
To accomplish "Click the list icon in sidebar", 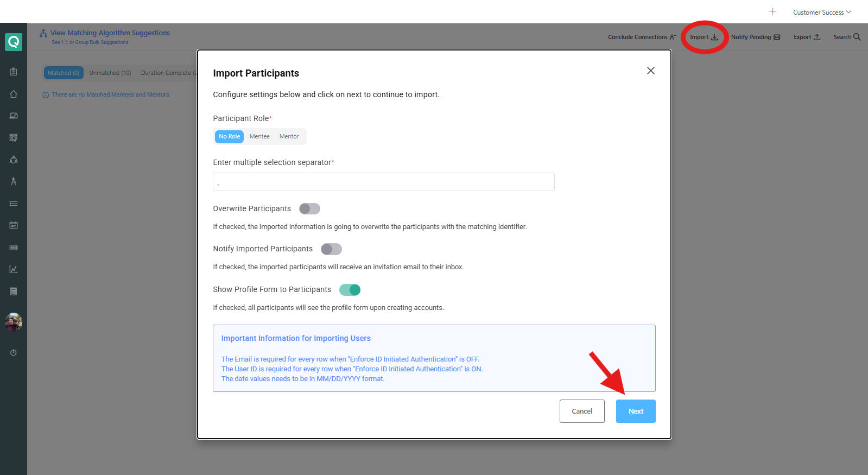I will 14,204.
